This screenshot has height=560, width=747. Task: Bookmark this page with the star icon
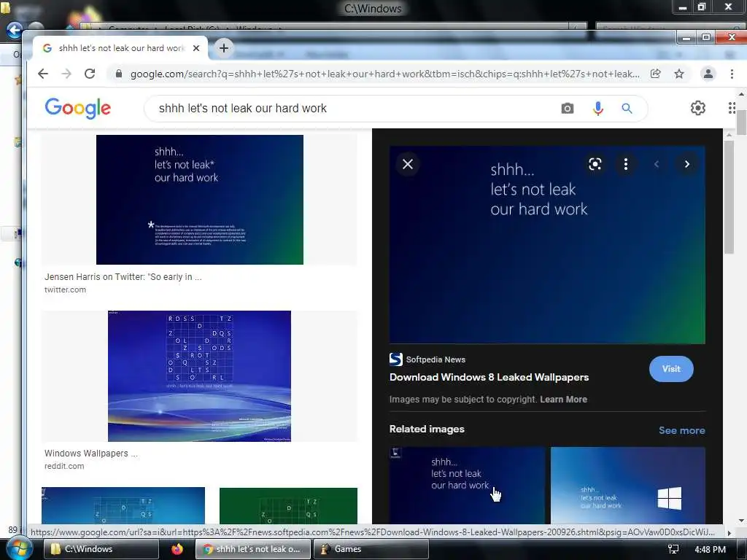pyautogui.click(x=679, y=74)
